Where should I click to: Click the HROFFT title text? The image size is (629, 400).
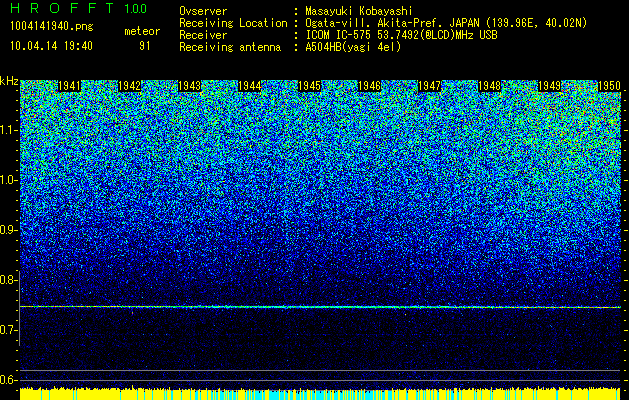point(62,8)
